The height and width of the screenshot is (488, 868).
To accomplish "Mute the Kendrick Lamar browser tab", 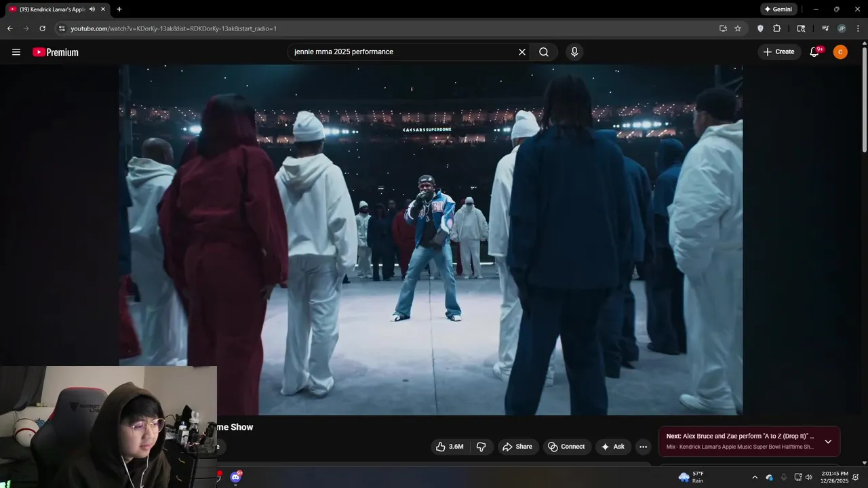I will click(92, 9).
